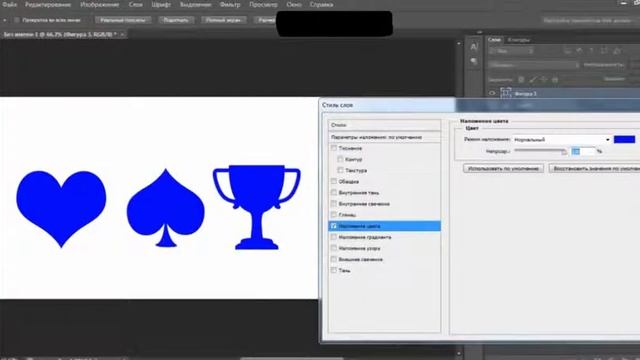
Task: Open the Окно menu
Action: coord(294,5)
